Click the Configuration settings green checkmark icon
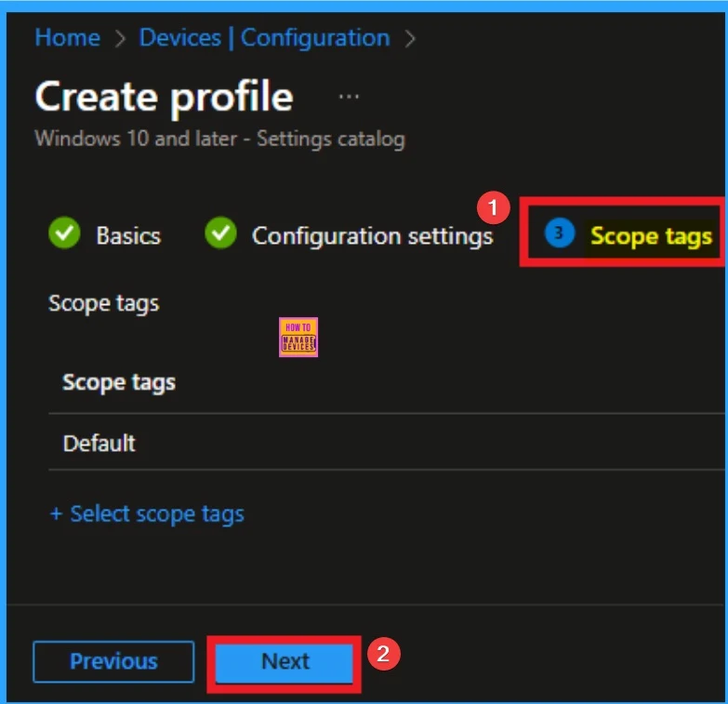The image size is (728, 704). pyautogui.click(x=220, y=235)
